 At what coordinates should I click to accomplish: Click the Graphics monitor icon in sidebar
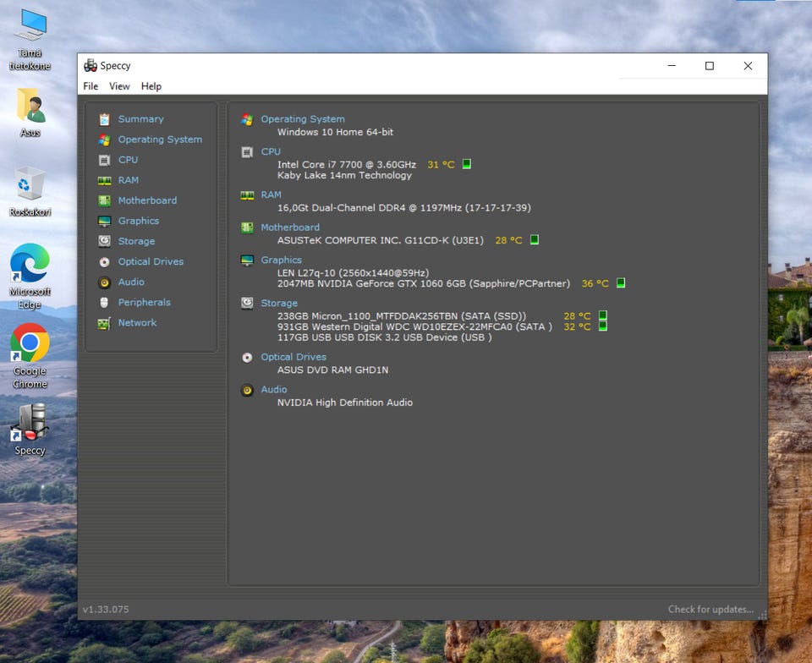[x=104, y=221]
